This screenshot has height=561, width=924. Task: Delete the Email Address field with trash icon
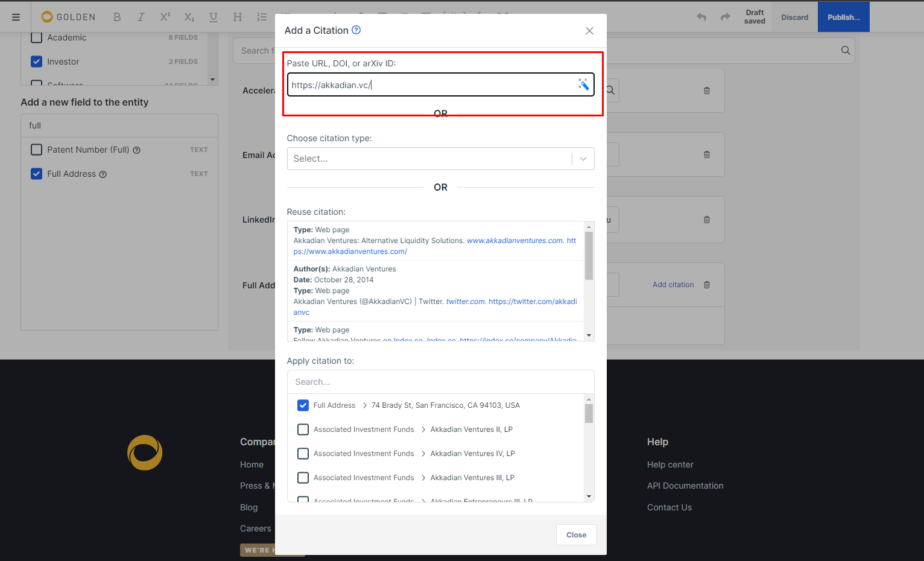click(707, 154)
